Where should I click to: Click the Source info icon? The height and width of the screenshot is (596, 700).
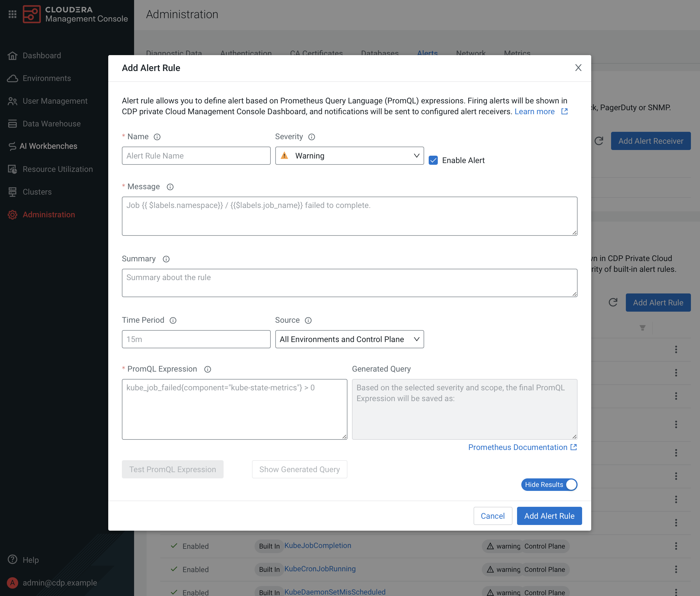(x=308, y=320)
